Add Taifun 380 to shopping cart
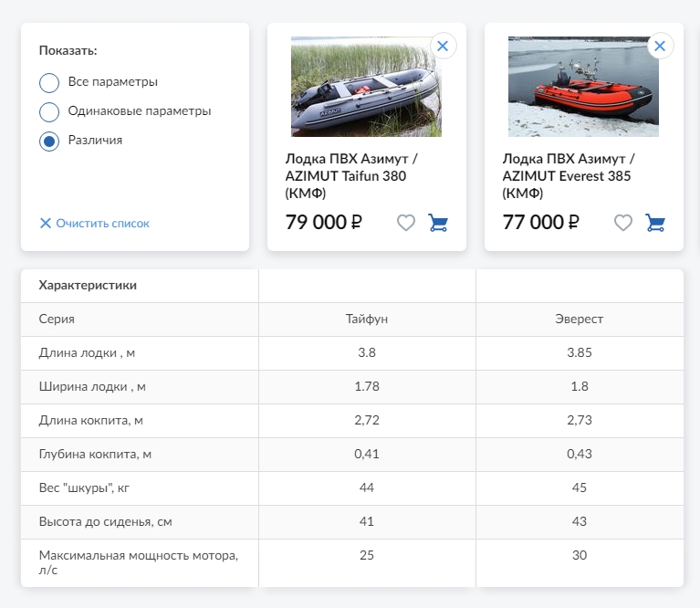 [x=438, y=223]
